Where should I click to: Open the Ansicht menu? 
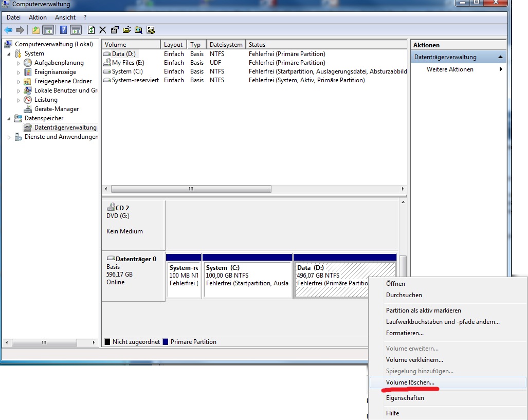(65, 17)
